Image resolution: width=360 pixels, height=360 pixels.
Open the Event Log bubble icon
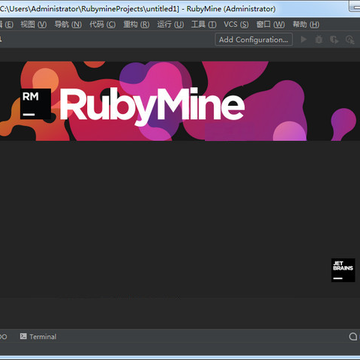[353, 337]
